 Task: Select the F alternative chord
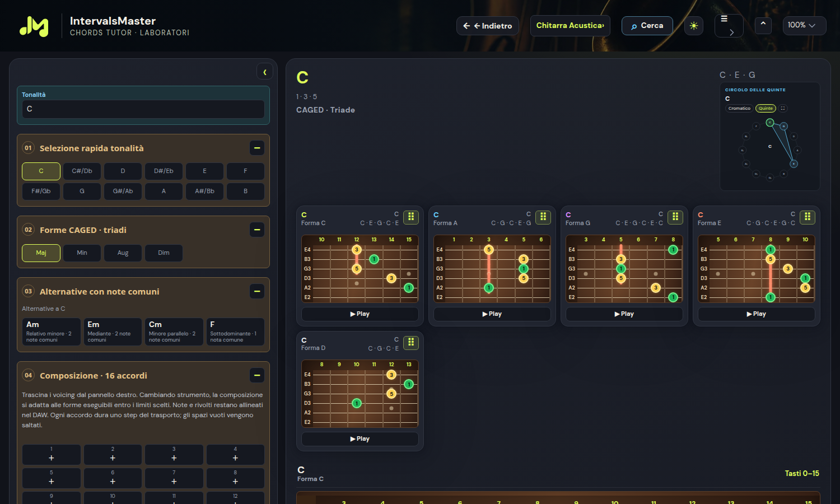tap(235, 332)
